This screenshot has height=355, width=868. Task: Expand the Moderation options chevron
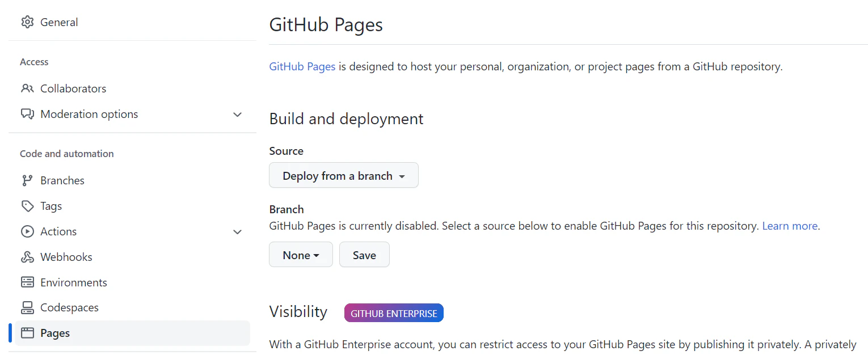(238, 115)
